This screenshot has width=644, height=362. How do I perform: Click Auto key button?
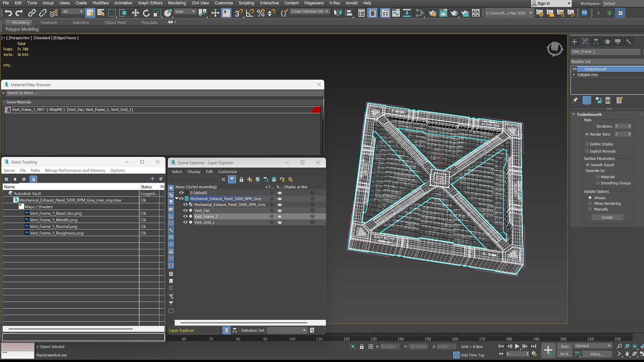click(x=565, y=347)
